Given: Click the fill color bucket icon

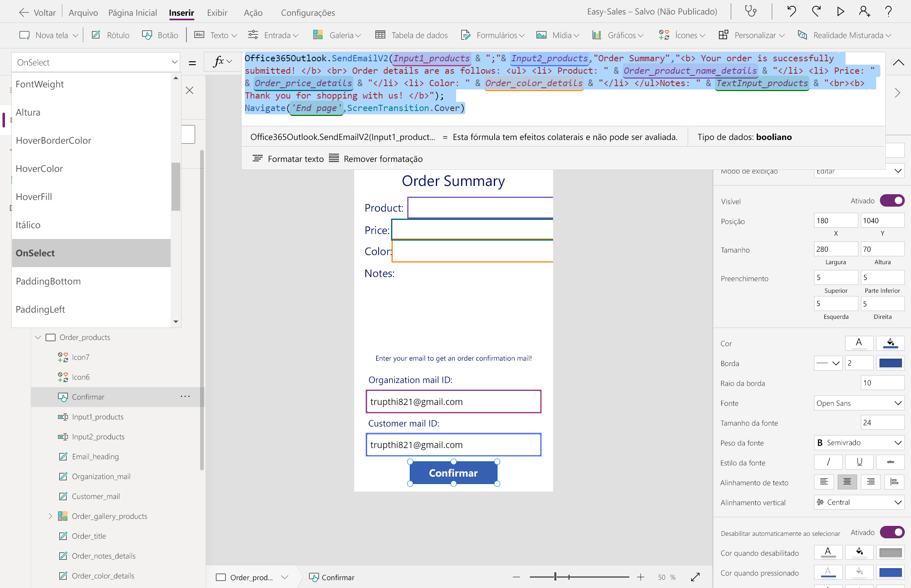Looking at the screenshot, I should [x=890, y=343].
